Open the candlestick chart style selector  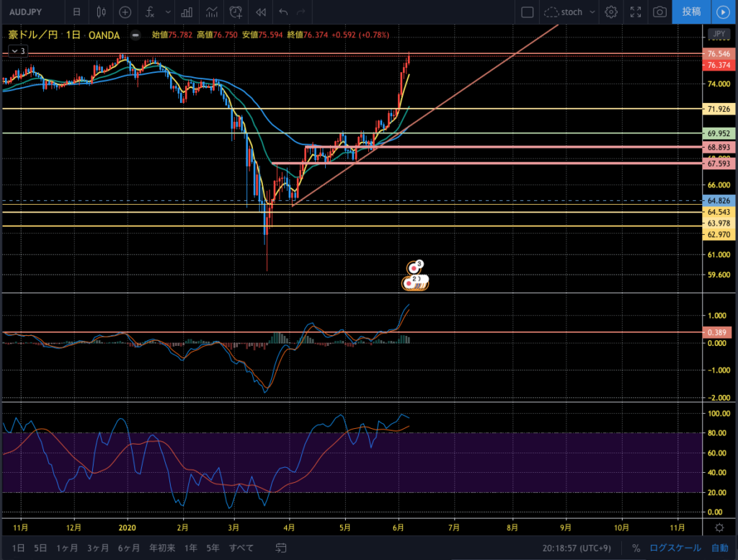click(x=101, y=12)
